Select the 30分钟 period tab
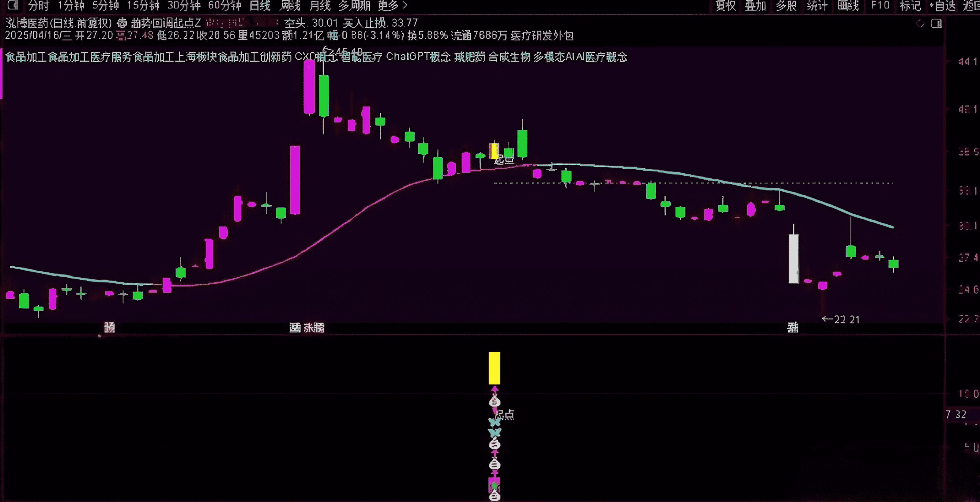 (183, 5)
